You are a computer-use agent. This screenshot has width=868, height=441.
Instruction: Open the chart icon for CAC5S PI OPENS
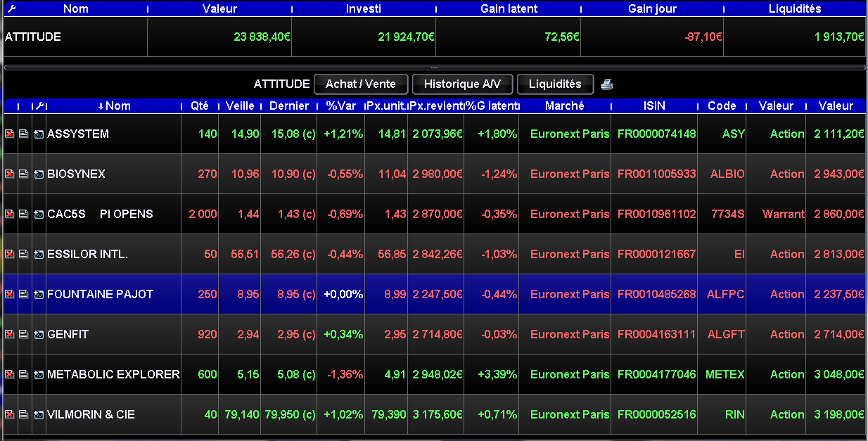(x=38, y=214)
